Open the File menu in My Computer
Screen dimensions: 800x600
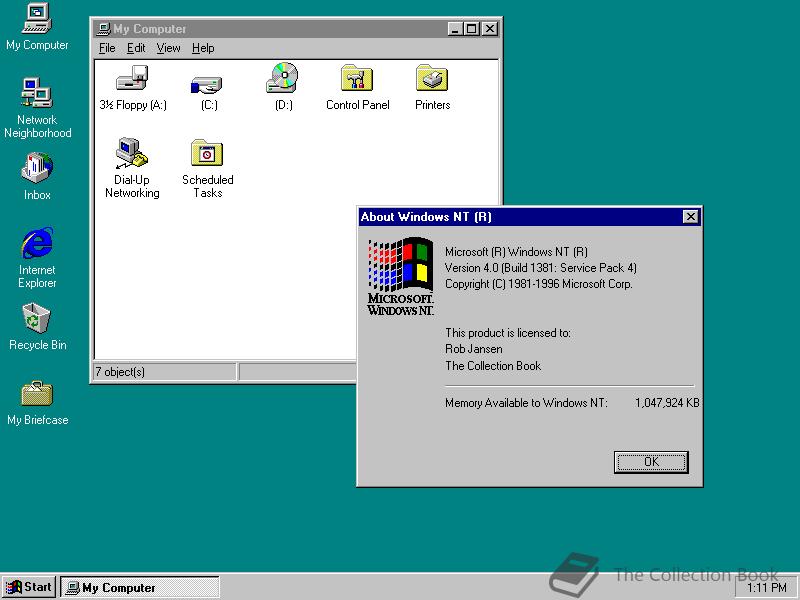[107, 48]
